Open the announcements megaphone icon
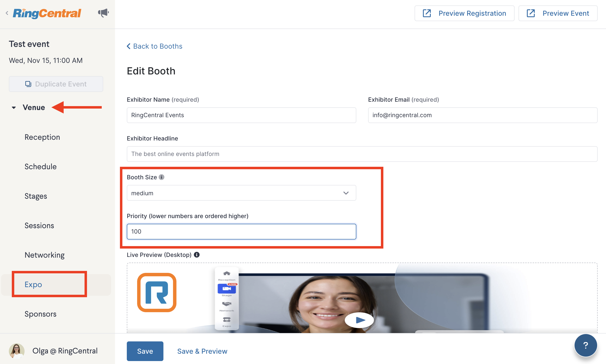 coord(103,13)
